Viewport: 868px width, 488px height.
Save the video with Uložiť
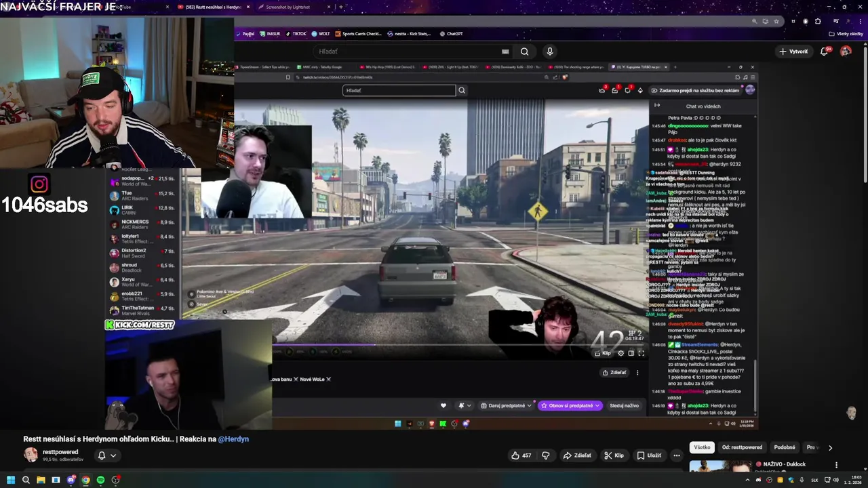point(649,455)
